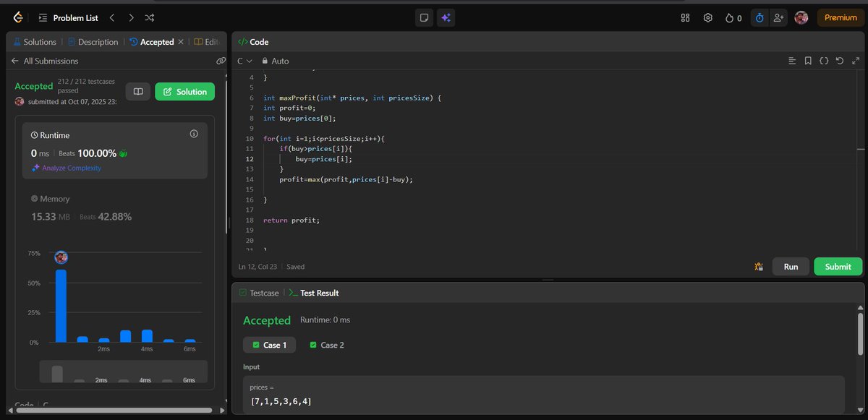Click the 'Saved' status text in editor
Screen dimensions: 868x420
click(296, 267)
